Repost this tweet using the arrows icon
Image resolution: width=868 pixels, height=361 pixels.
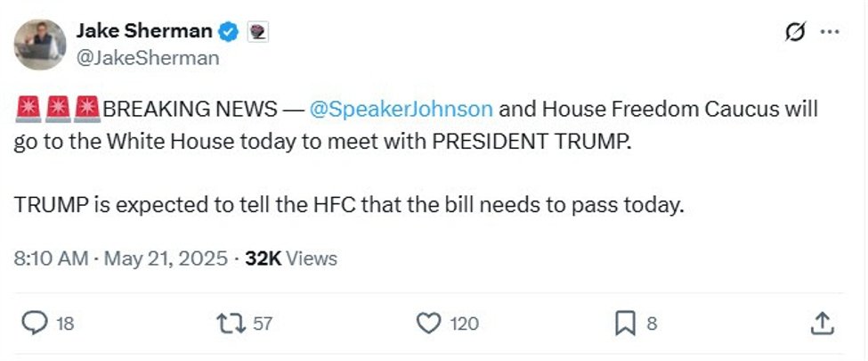pos(231,324)
